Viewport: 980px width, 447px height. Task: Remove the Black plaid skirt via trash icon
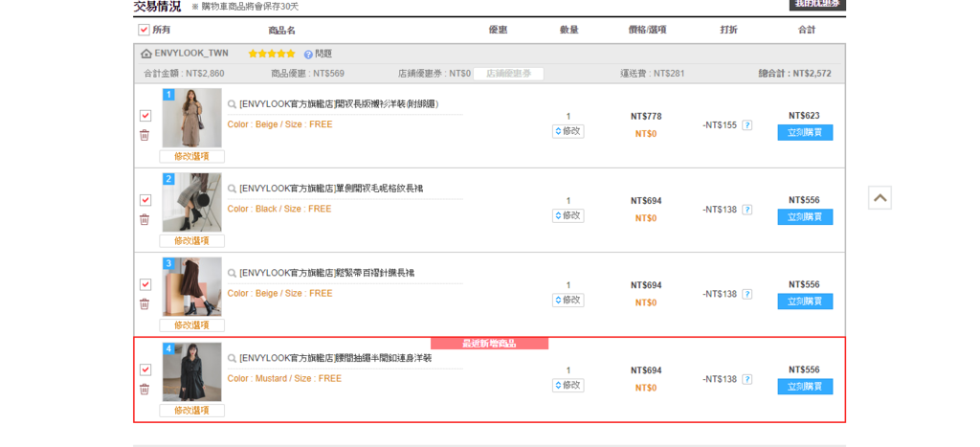(x=145, y=219)
